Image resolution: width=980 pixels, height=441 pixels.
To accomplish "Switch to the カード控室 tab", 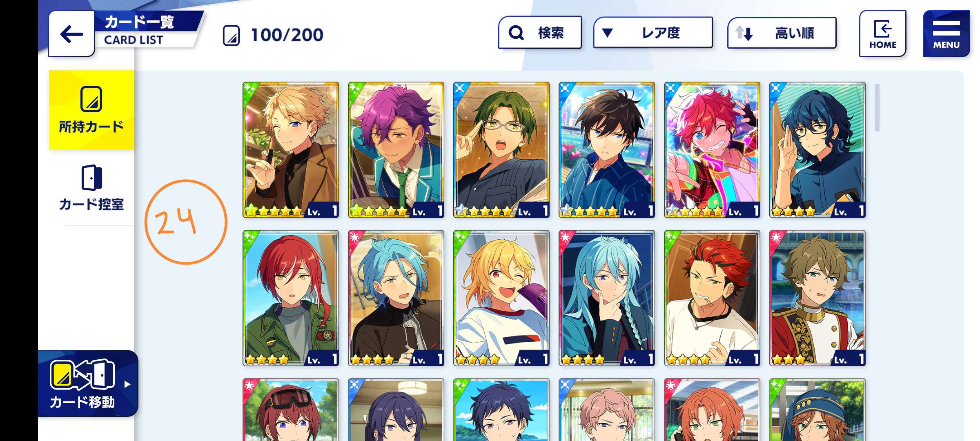I will [91, 188].
